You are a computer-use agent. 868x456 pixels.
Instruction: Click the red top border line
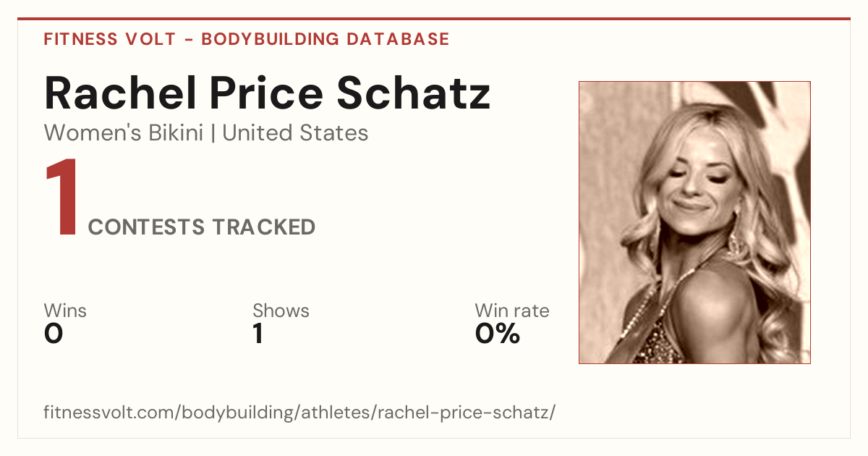click(434, 19)
